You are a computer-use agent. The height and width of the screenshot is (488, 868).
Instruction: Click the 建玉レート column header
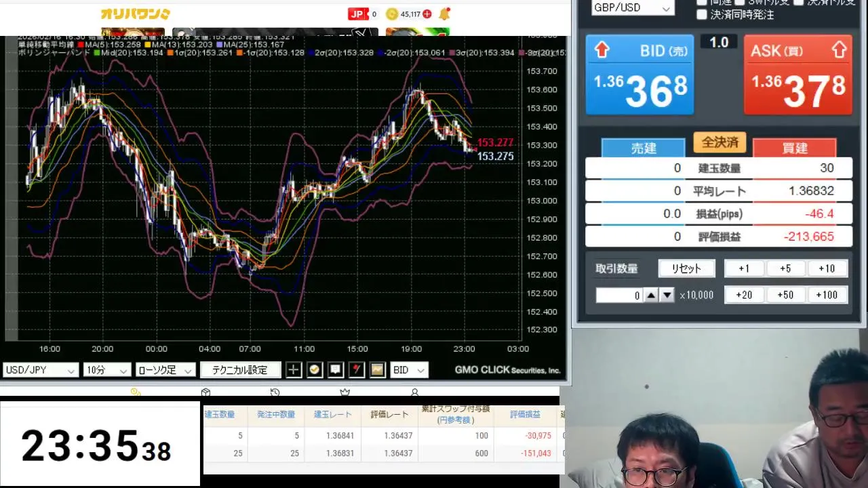tap(333, 414)
